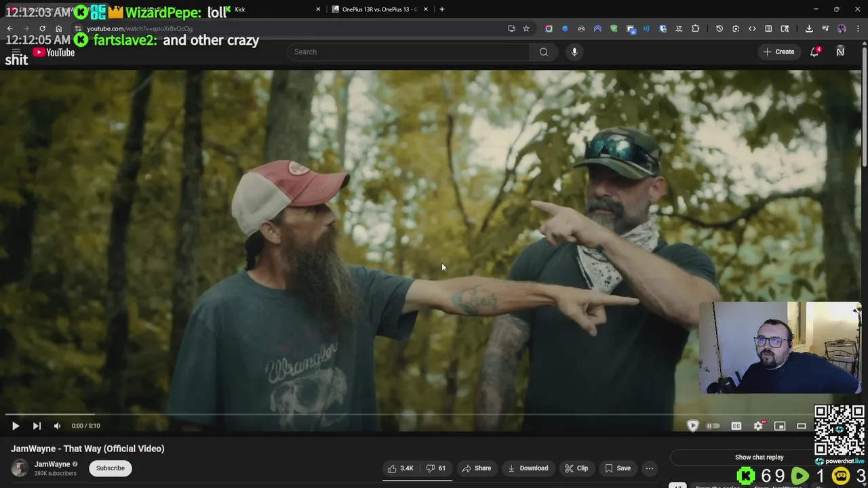The width and height of the screenshot is (868, 488).
Task: Go back in browser history
Action: click(9, 28)
